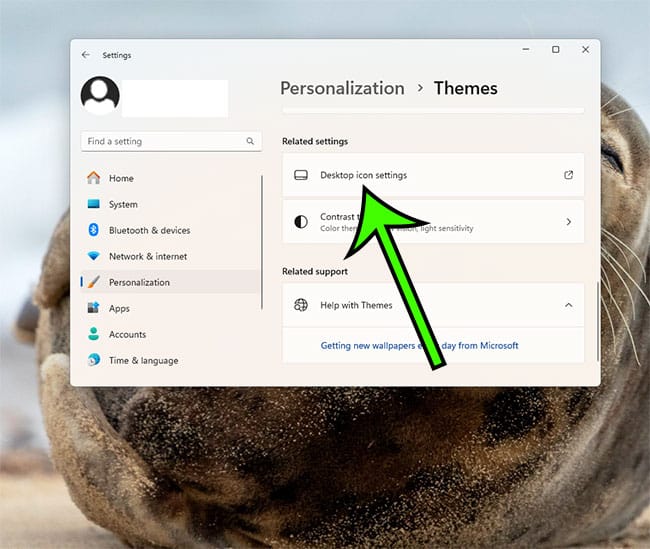Maximize the Settings window

click(555, 49)
